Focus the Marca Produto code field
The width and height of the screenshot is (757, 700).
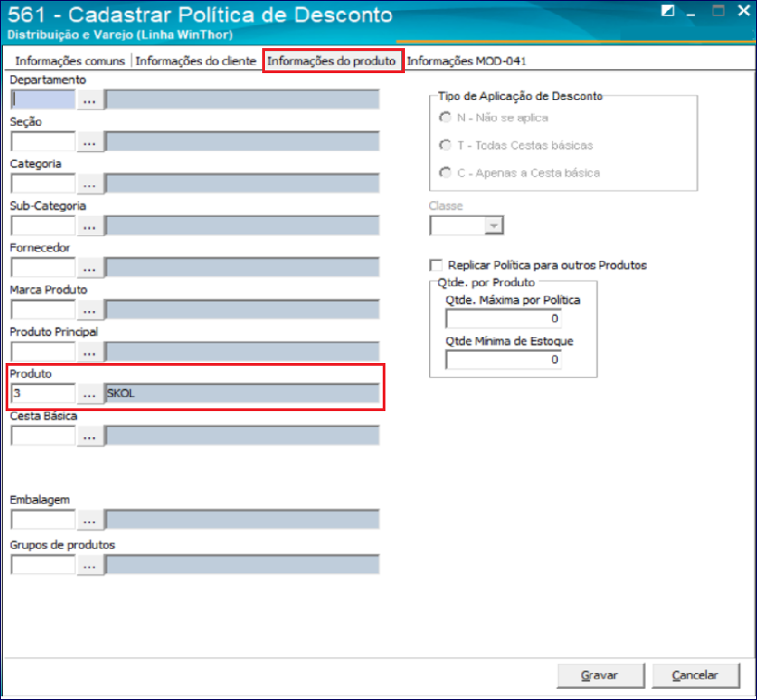click(43, 309)
